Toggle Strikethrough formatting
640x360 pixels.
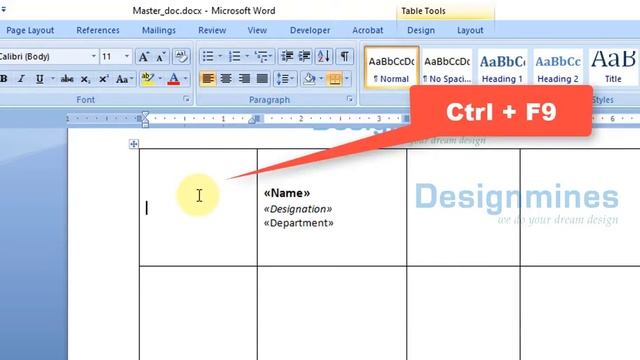tap(67, 78)
